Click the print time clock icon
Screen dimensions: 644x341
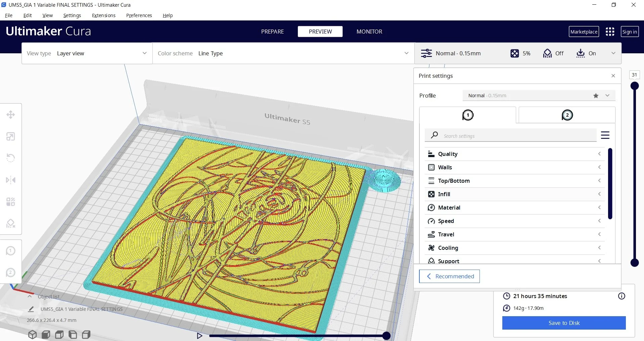pyautogui.click(x=506, y=296)
